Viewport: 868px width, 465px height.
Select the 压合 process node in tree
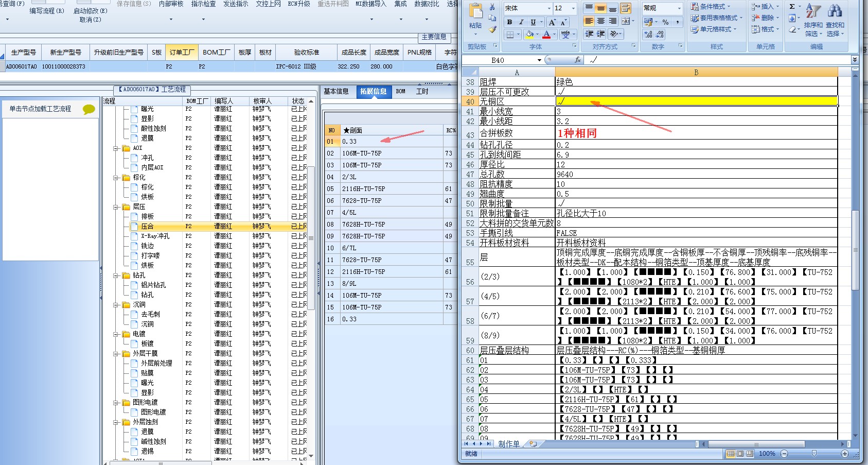[x=147, y=227]
